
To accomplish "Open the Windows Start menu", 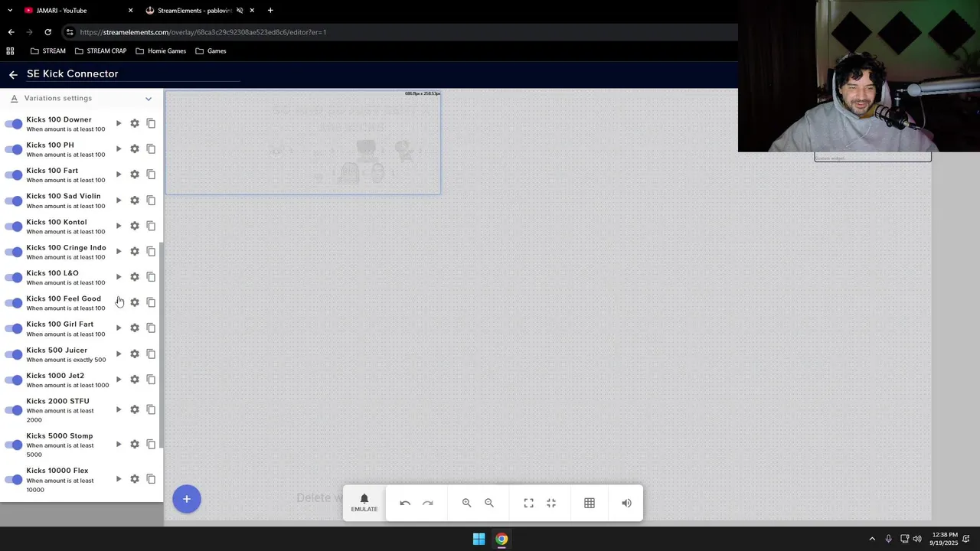I will tap(479, 539).
